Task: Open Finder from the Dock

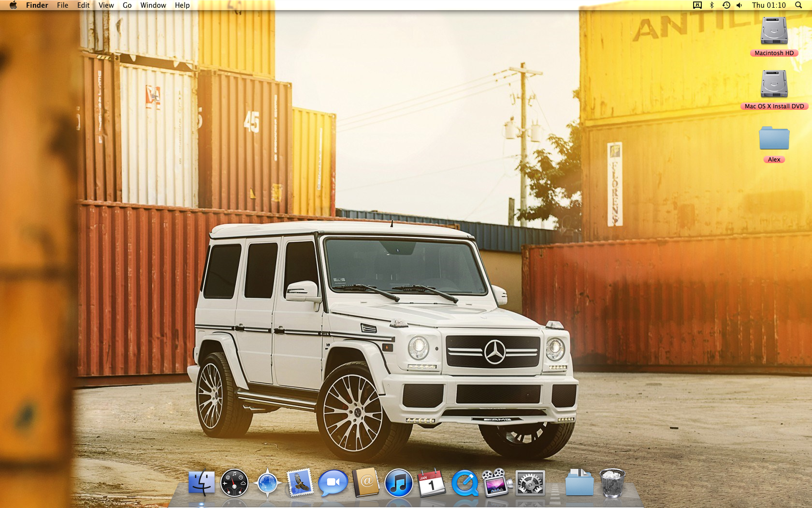Action: pyautogui.click(x=202, y=482)
